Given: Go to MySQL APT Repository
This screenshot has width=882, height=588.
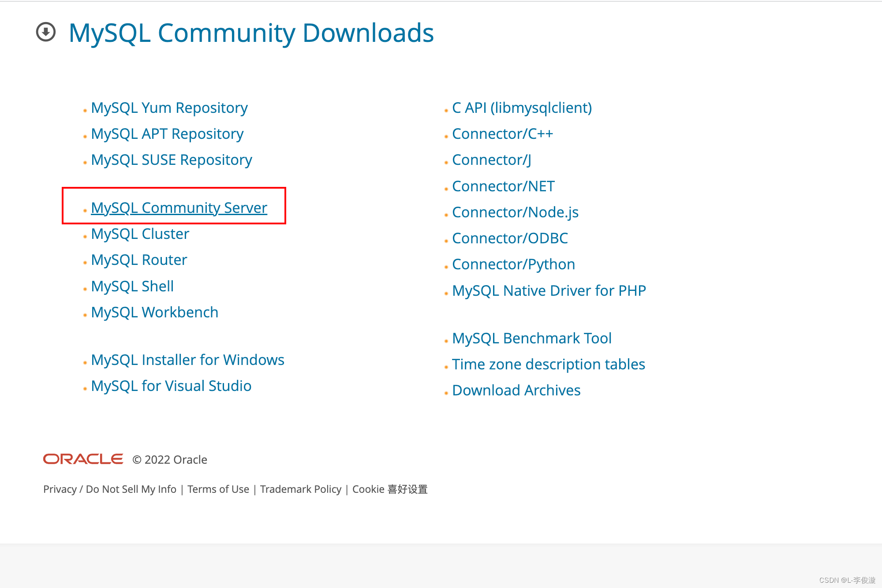Looking at the screenshot, I should (x=167, y=134).
